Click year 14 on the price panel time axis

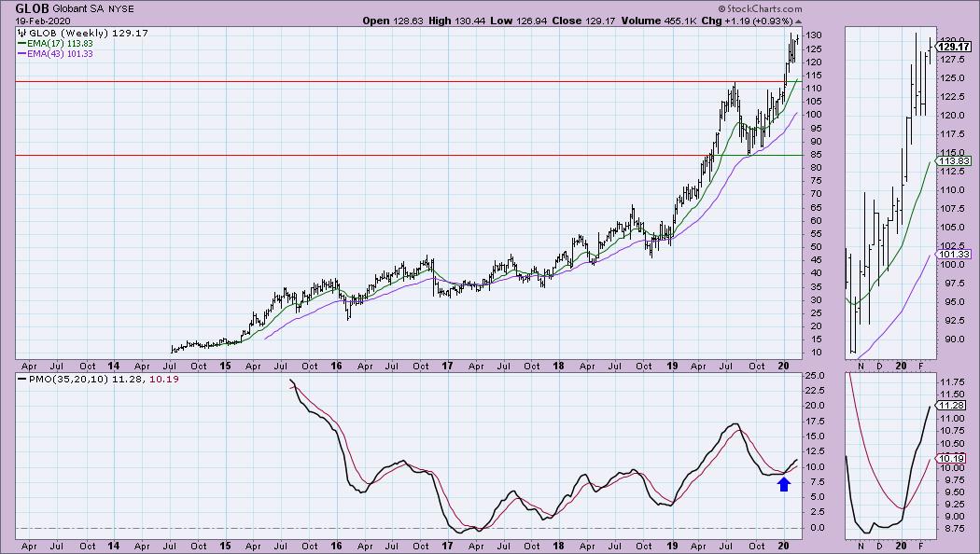(x=114, y=366)
